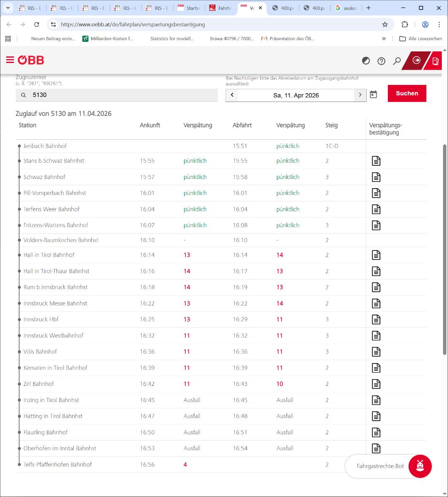Open the help question mark icon
The height and width of the screenshot is (497, 448).
[381, 61]
